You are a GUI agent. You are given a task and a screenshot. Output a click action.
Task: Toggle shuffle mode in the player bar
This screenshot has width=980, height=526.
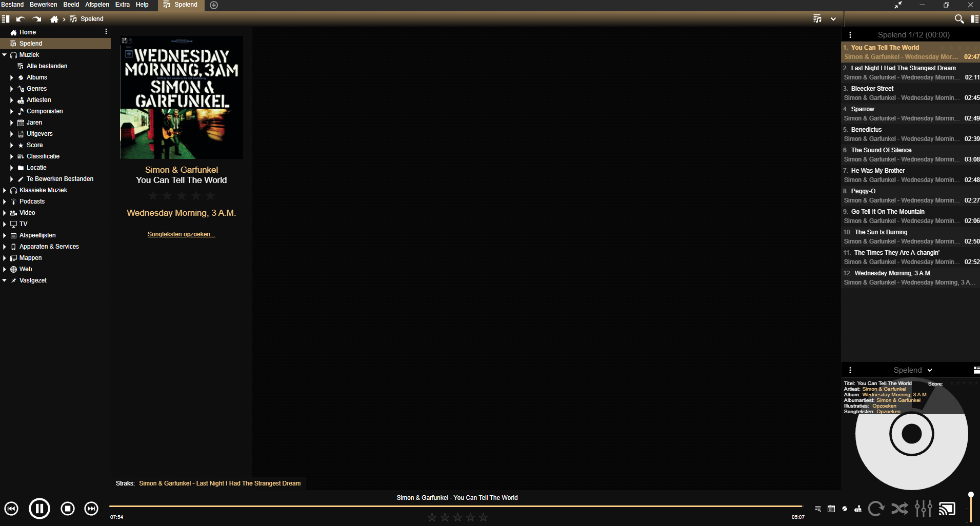[x=899, y=509]
